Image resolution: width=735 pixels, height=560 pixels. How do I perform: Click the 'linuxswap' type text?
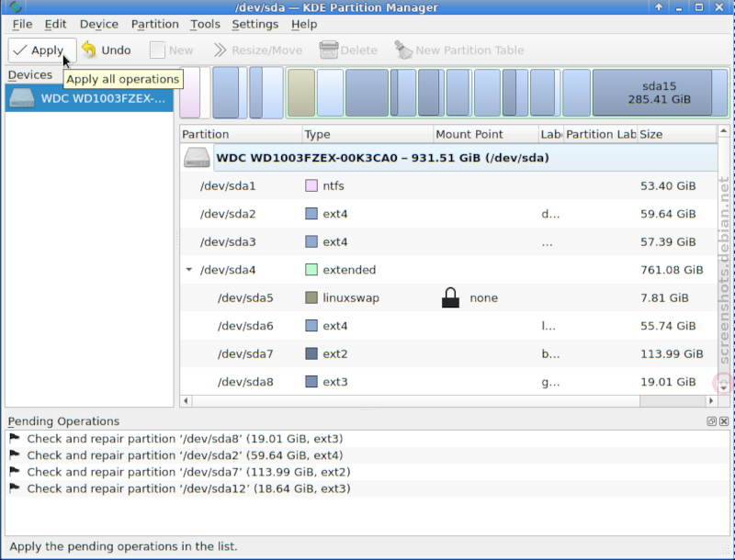(x=351, y=298)
